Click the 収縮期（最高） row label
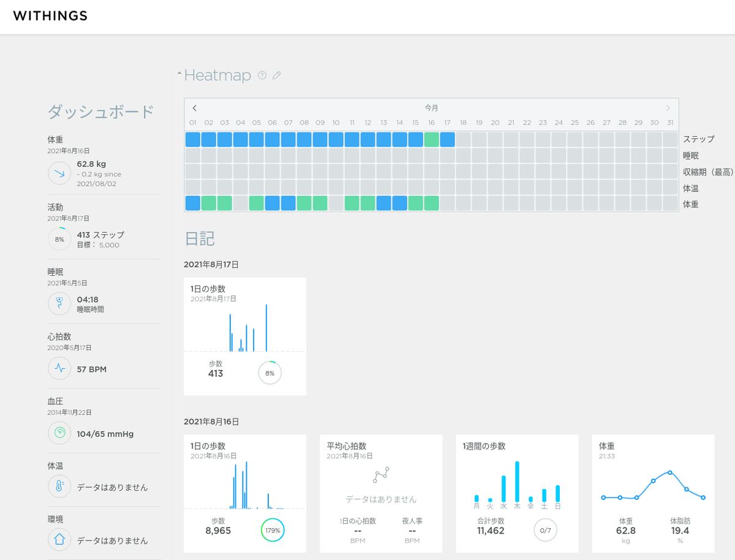 coord(707,172)
